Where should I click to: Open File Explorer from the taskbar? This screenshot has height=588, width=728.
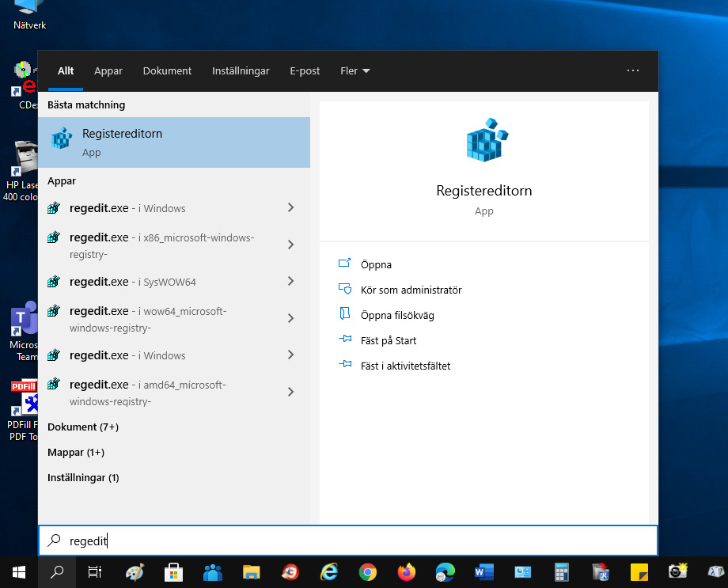(252, 571)
